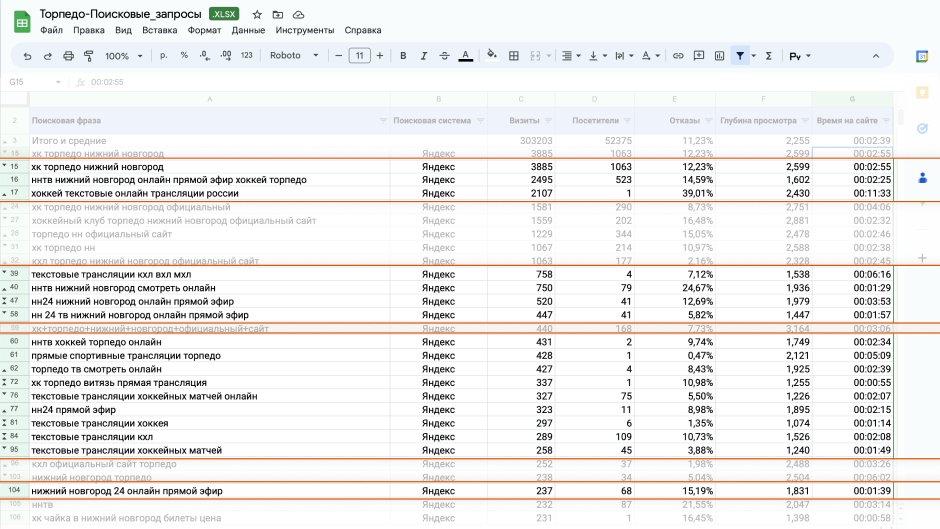
Task: Select the Paint format tool
Action: (x=88, y=56)
